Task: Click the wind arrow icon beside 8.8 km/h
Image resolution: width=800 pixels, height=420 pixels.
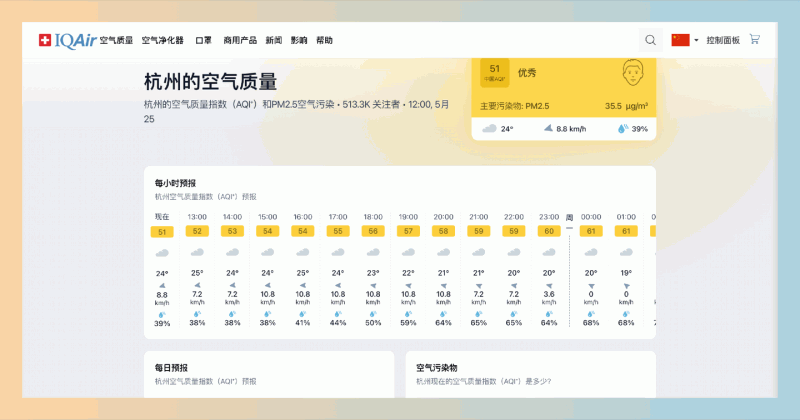Action: pos(548,128)
